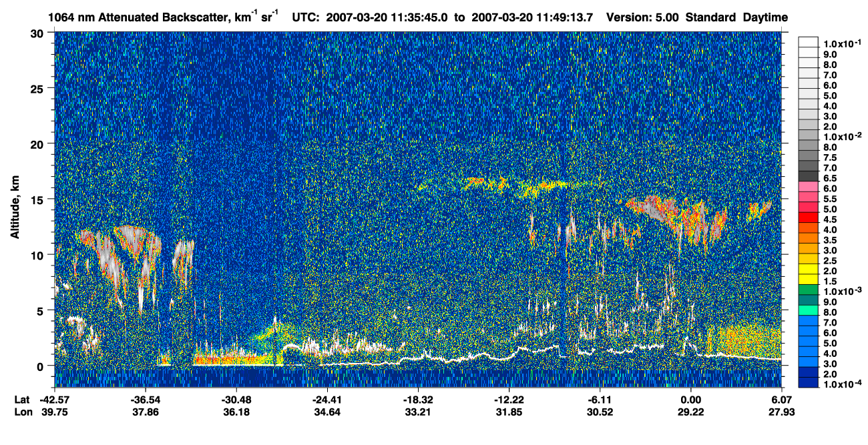Viewport: 868px width, 445px height.
Task: Click the word 'Daytime' in the header
Action: (765, 17)
